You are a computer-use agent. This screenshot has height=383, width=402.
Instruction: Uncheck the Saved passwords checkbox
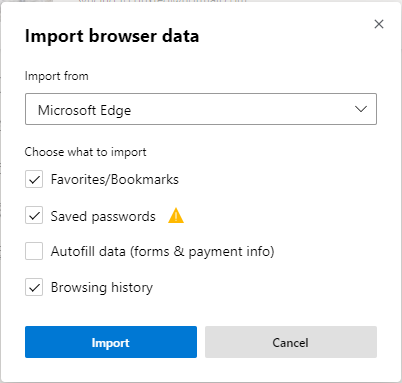(34, 215)
